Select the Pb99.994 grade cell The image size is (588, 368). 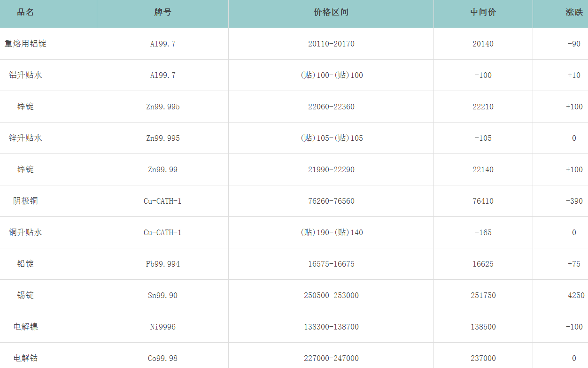[x=162, y=264]
